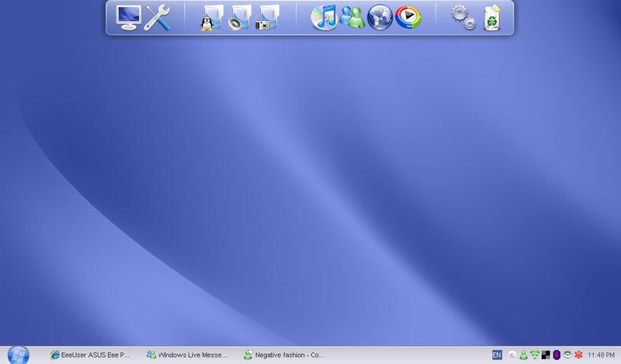
Task: Click the black and white checkered tray icon
Action: (x=546, y=355)
